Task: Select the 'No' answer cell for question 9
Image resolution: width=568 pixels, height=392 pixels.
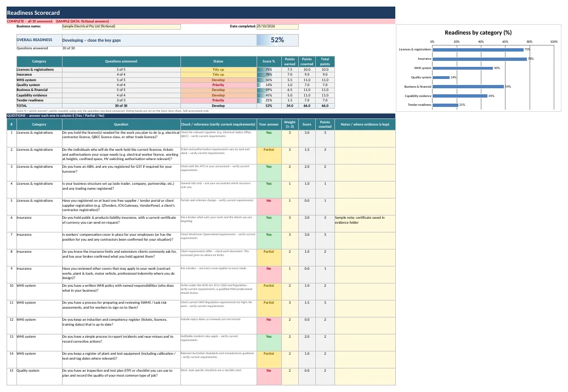Action: pyautogui.click(x=269, y=275)
